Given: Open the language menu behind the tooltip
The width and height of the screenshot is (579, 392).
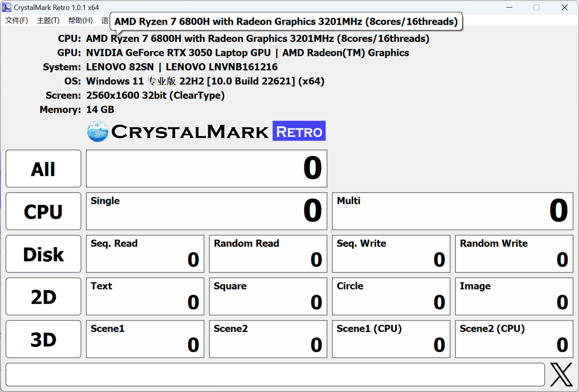Looking at the screenshot, I should [x=106, y=21].
